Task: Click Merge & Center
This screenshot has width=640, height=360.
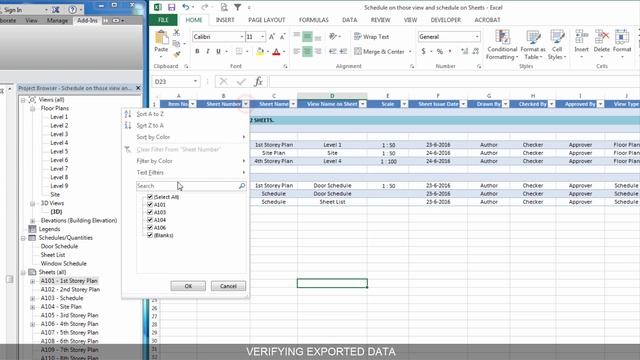Action: click(x=380, y=51)
